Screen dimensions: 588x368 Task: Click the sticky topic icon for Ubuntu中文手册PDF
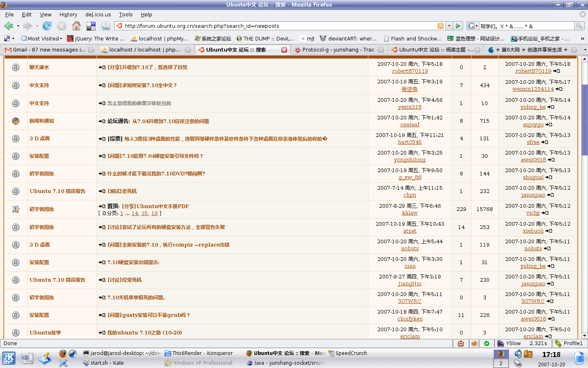[x=16, y=209]
